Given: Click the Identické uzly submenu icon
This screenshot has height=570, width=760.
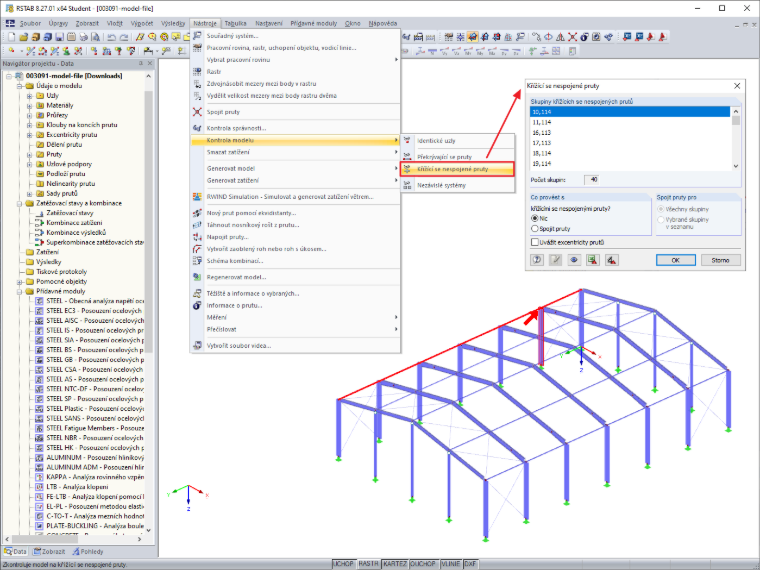Looking at the screenshot, I should 408,141.
